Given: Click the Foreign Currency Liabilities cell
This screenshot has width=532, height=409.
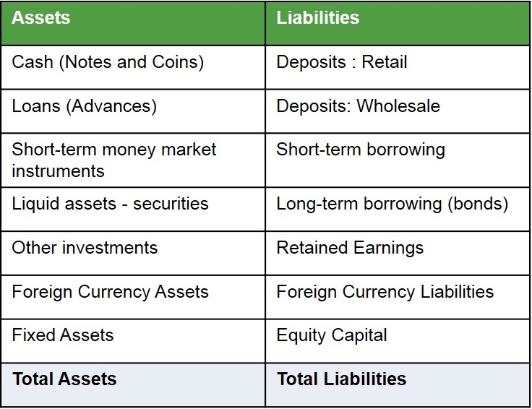Looking at the screenshot, I should coord(385,292).
